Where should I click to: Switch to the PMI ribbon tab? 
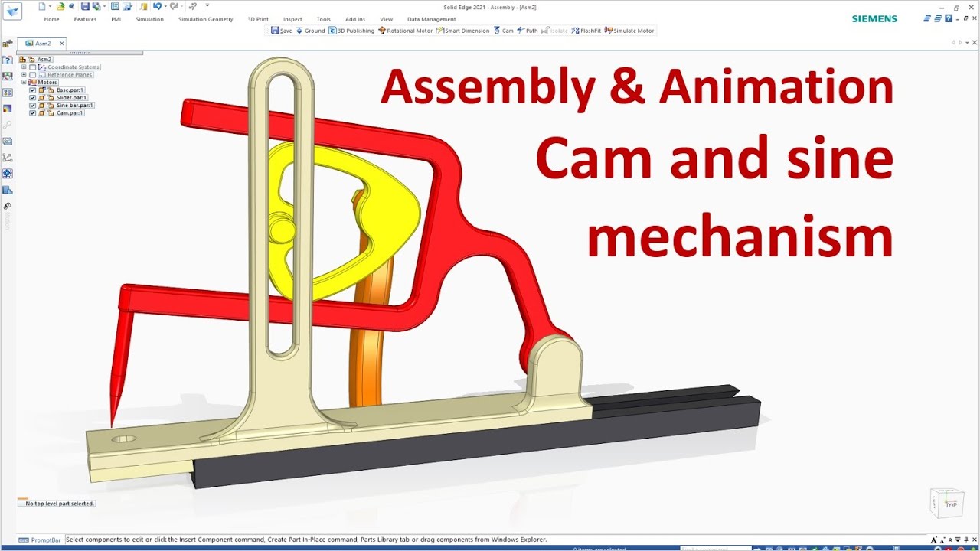point(116,19)
